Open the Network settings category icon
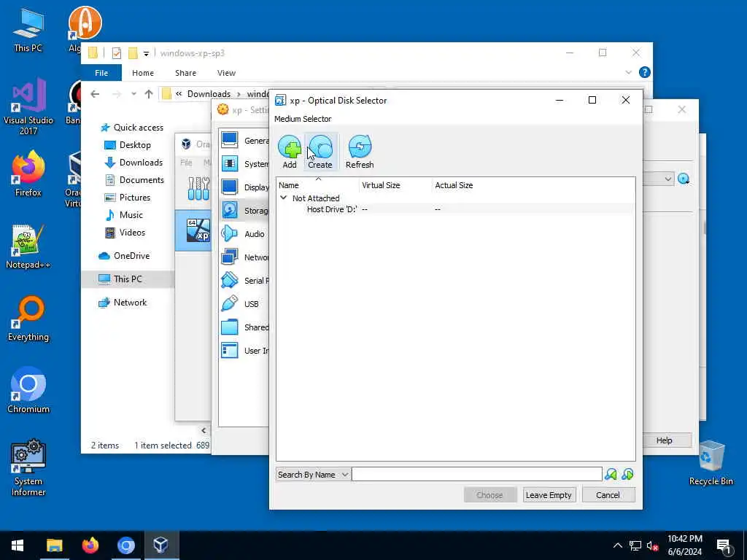This screenshot has height=560, width=747. (230, 257)
